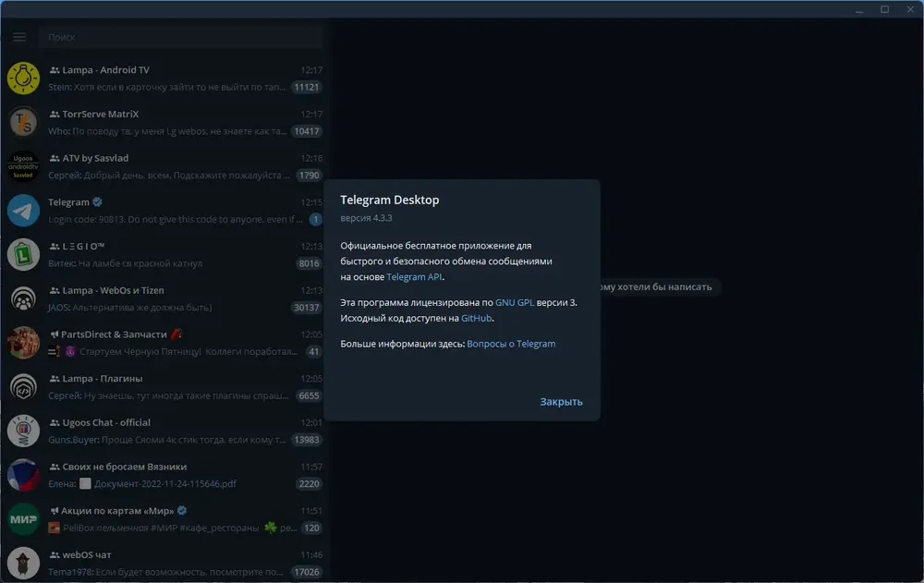Viewport: 924px width, 583px height.
Task: Click unread badge 41
Action: (313, 351)
